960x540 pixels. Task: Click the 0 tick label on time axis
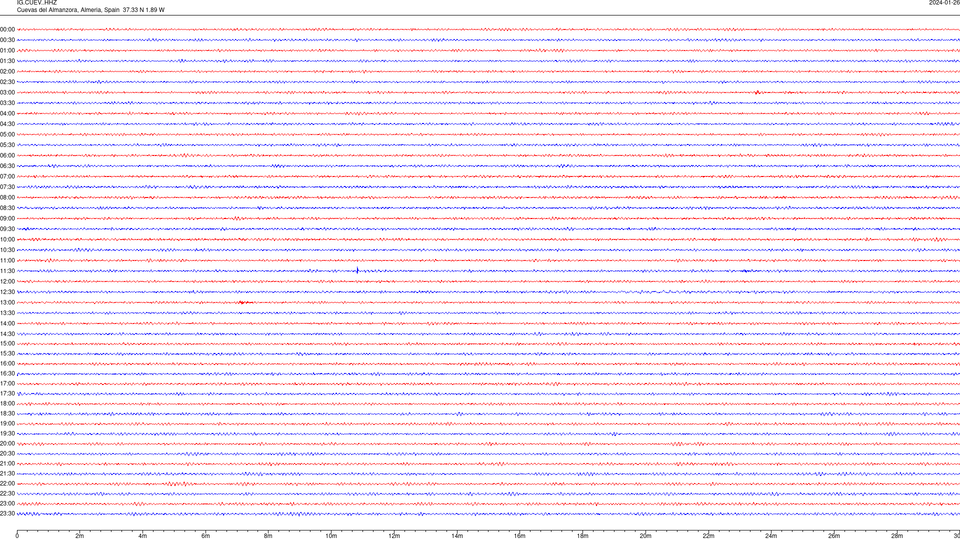(x=17, y=536)
